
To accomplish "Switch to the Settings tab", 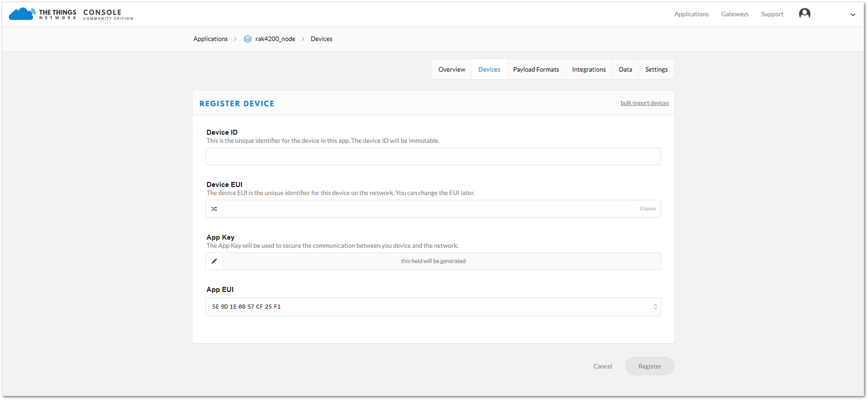I will click(656, 69).
